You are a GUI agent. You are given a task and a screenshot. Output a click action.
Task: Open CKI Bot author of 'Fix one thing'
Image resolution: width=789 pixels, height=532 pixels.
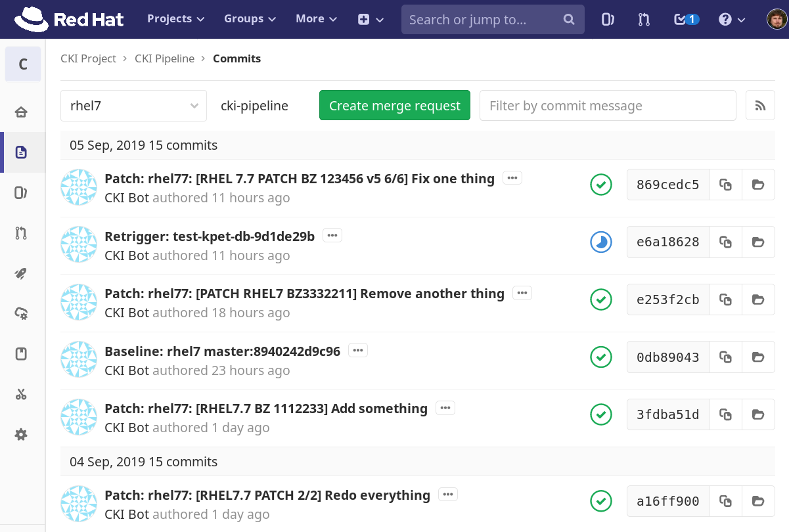point(127,198)
